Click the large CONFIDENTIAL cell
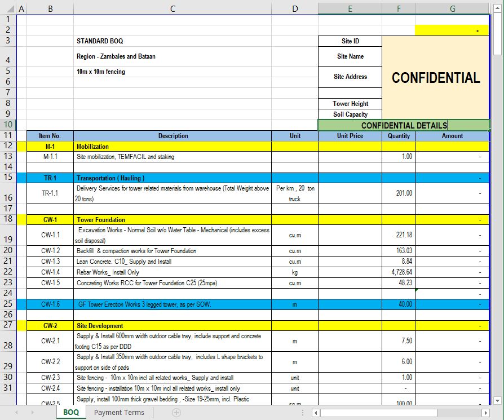The width and height of the screenshot is (504, 420). 436,77
